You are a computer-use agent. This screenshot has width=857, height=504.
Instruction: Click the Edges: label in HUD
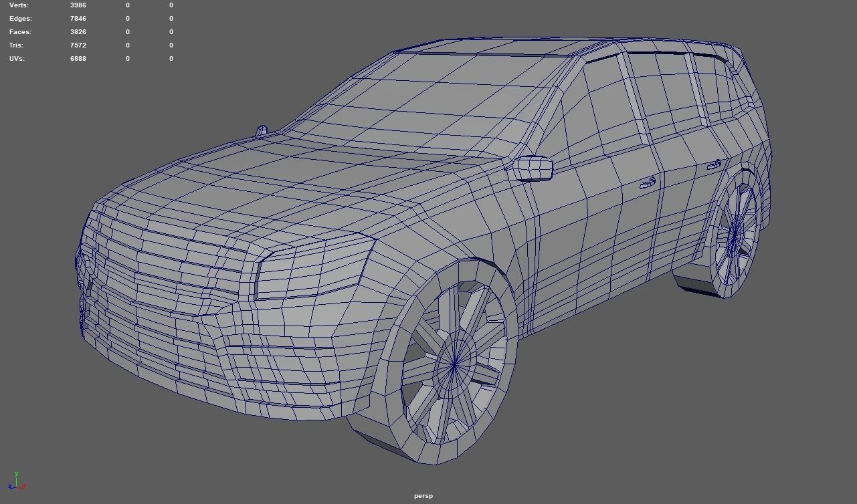(x=21, y=18)
